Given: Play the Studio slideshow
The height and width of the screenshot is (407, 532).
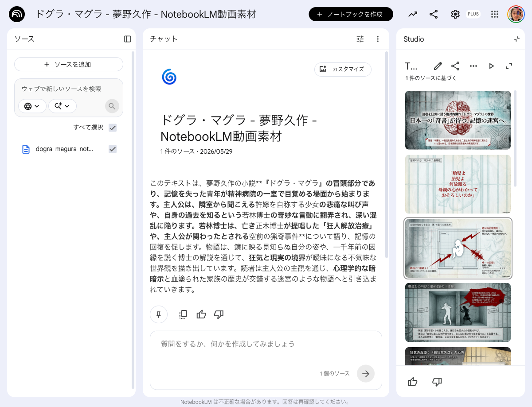Looking at the screenshot, I should pos(491,66).
